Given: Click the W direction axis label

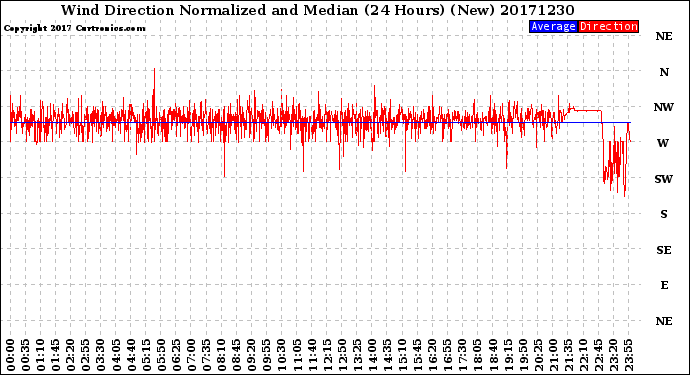Looking at the screenshot, I should click(x=663, y=143).
